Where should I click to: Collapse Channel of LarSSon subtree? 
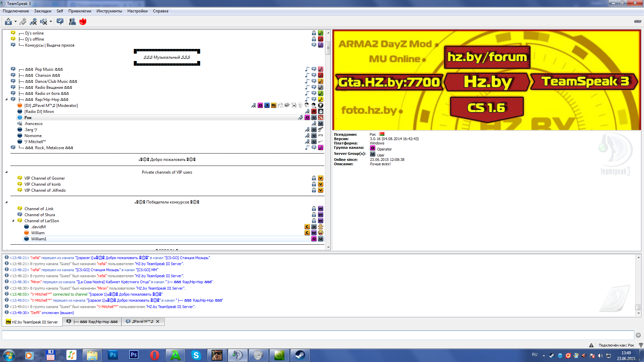[13, 221]
